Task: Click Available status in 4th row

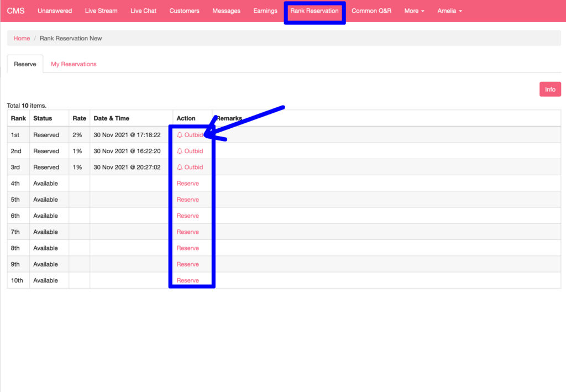Action: pyautogui.click(x=45, y=184)
